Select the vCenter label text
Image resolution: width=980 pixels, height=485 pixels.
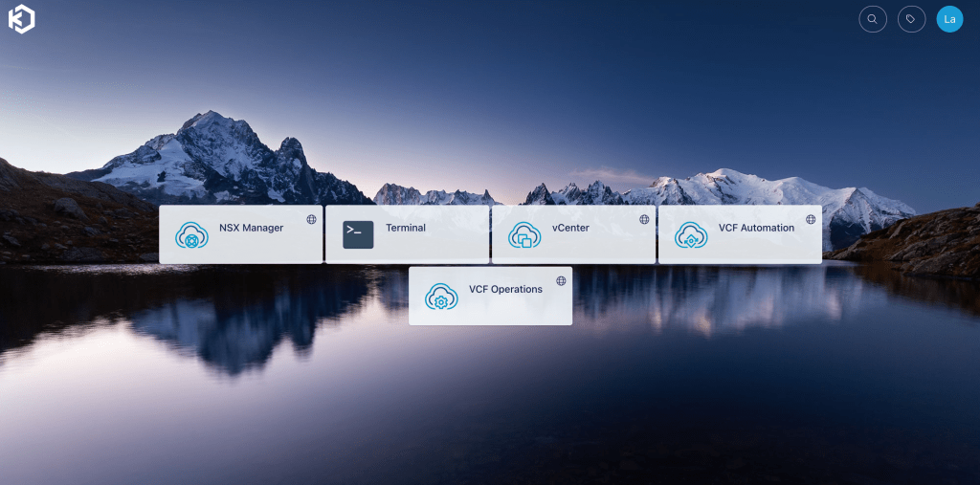pos(570,228)
